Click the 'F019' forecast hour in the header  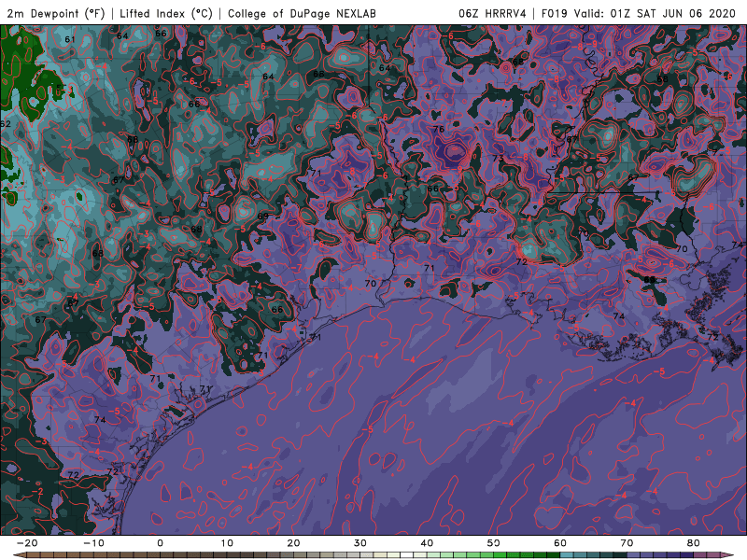554,13
